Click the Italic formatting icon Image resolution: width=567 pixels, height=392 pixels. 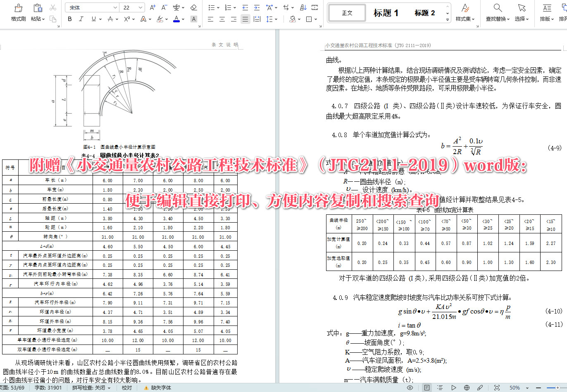click(x=81, y=19)
